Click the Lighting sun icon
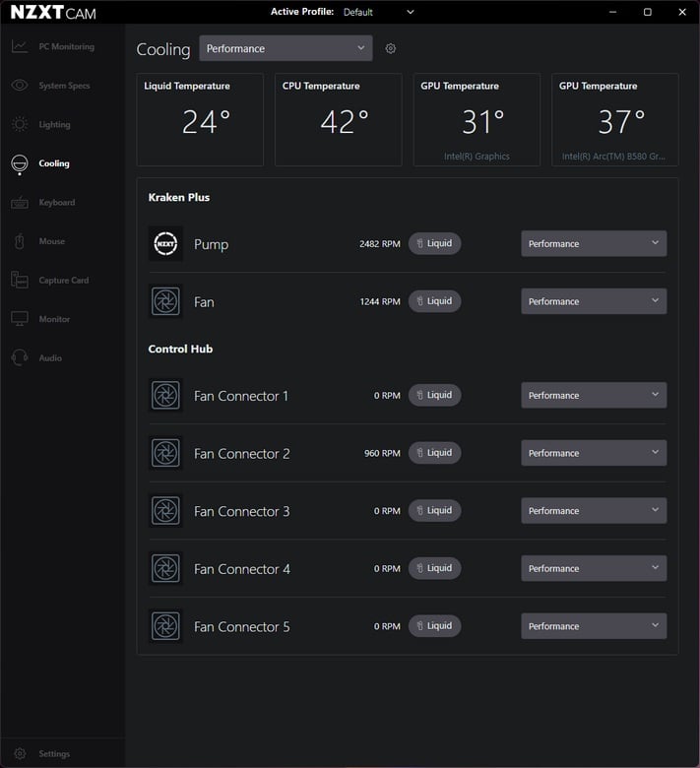Screen dimensions: 700x768 (19, 124)
